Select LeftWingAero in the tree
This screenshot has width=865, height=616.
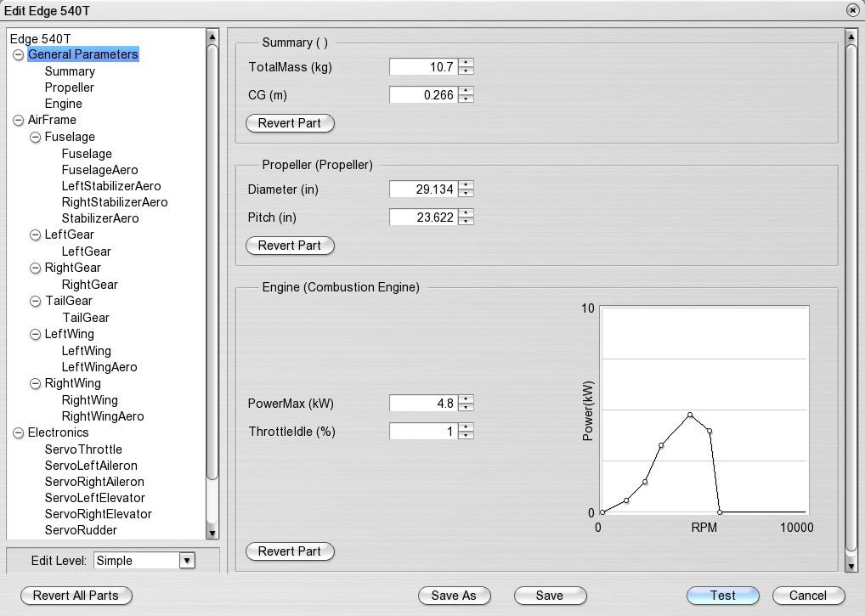point(99,367)
